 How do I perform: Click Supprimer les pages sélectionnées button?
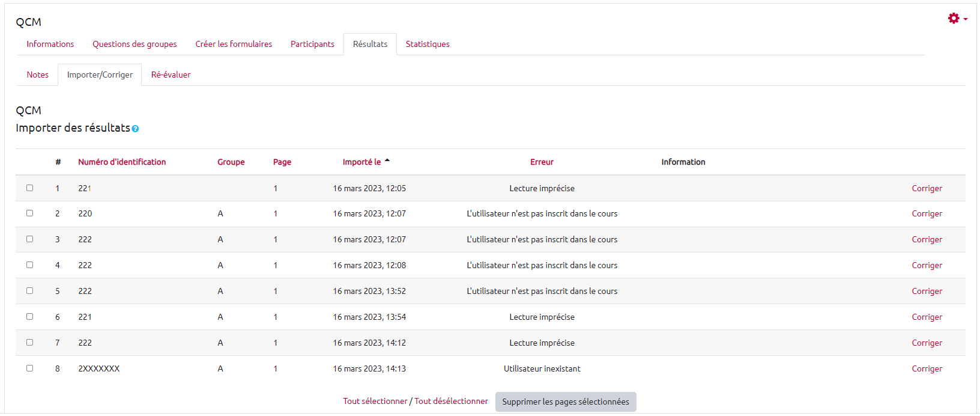point(566,402)
